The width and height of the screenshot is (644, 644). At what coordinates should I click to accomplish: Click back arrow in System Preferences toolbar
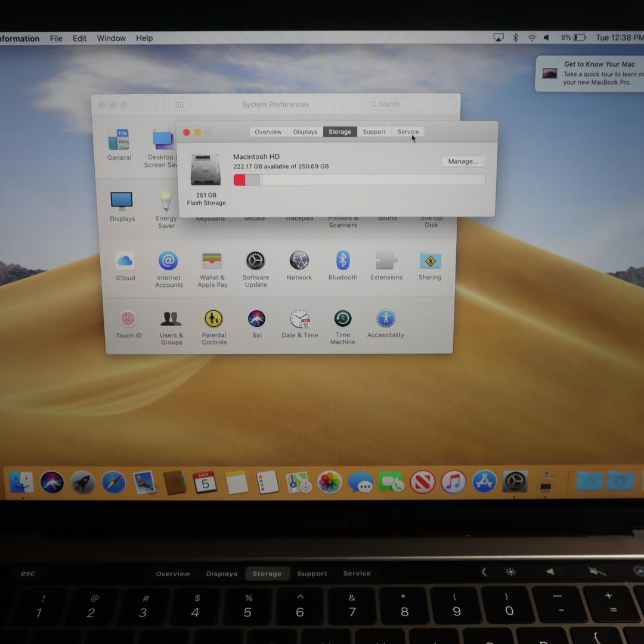click(x=142, y=105)
